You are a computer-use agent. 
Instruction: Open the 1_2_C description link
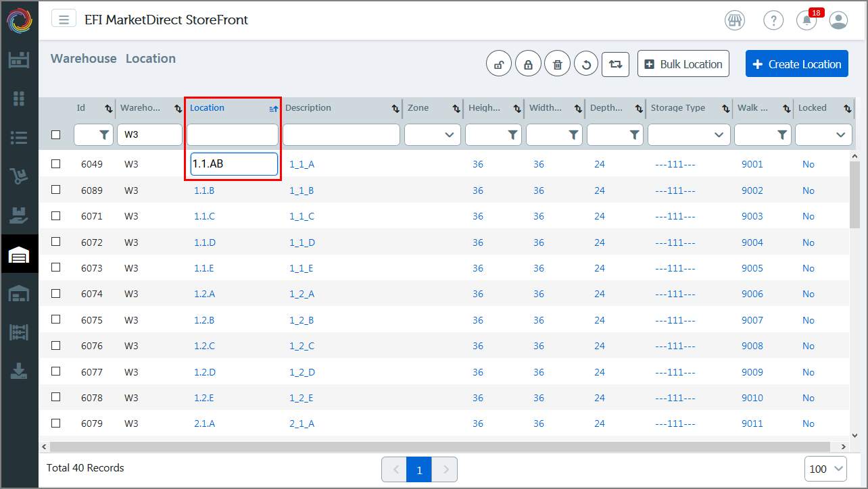coord(302,346)
